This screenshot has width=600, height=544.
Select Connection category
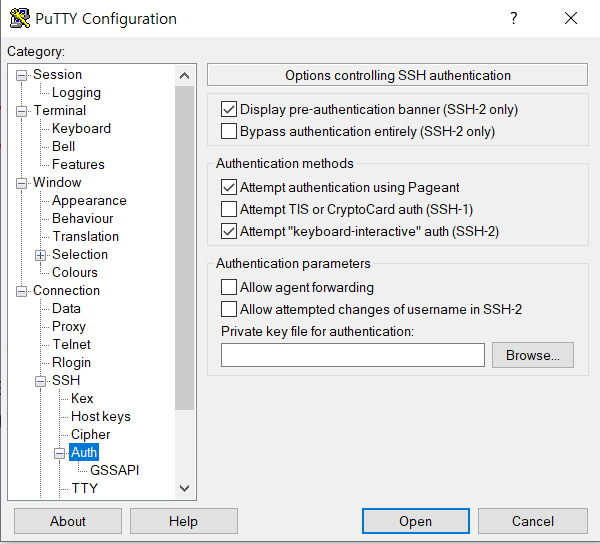point(66,291)
